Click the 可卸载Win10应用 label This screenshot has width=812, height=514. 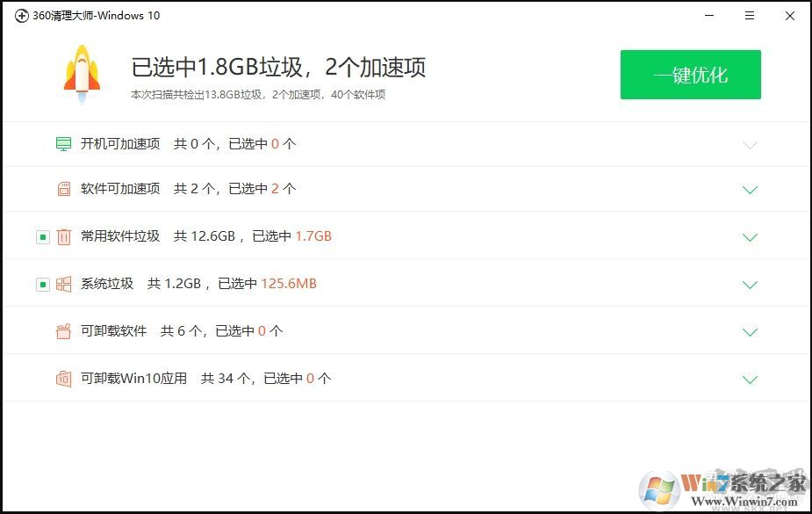[x=133, y=378]
